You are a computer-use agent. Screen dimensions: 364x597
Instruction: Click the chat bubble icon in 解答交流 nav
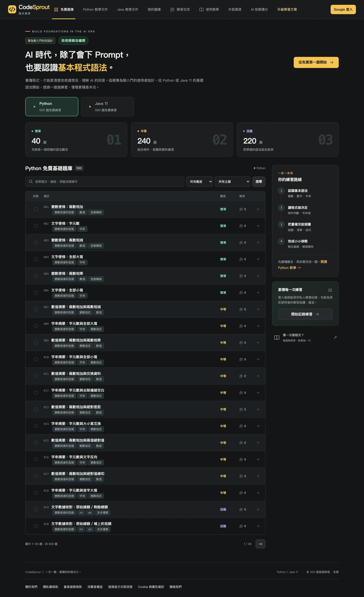(x=172, y=9)
